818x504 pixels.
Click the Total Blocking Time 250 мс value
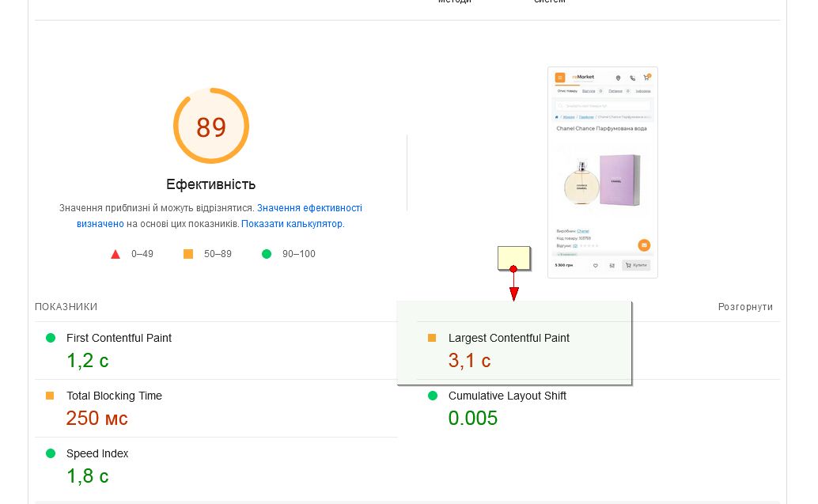pyautogui.click(x=97, y=418)
